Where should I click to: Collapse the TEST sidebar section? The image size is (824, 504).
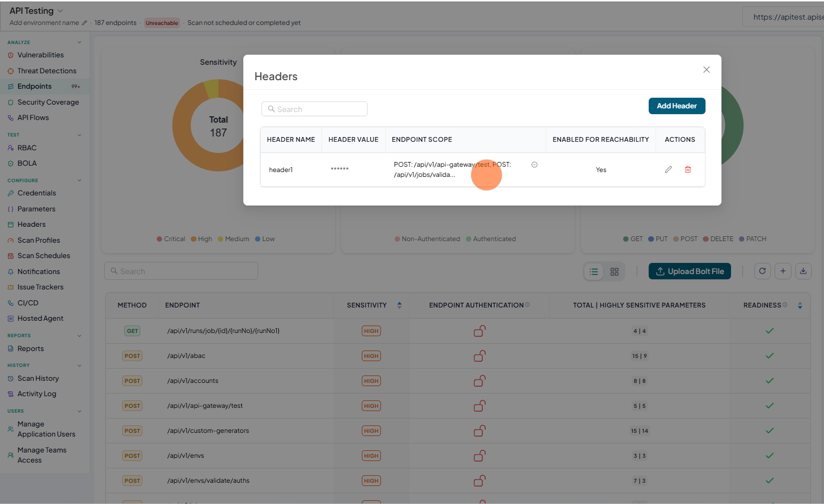(x=80, y=135)
